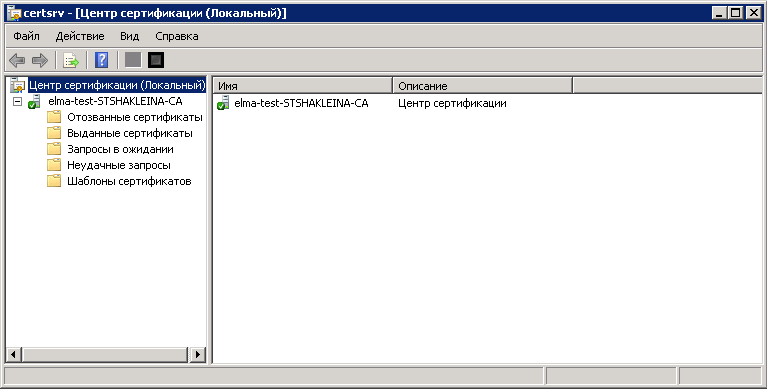Viewport: 767px width, 389px height.
Task: Click the elma-test CA server icon in tree
Action: pyautogui.click(x=34, y=102)
